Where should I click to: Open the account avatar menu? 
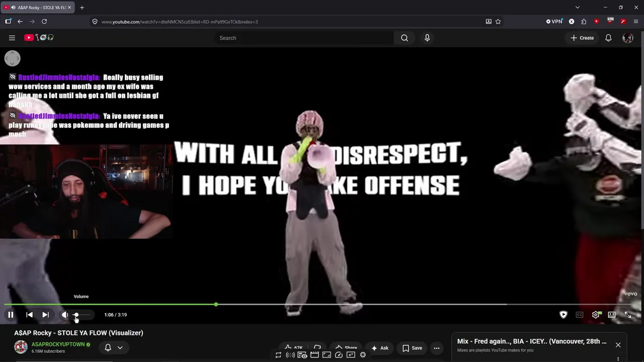[628, 38]
